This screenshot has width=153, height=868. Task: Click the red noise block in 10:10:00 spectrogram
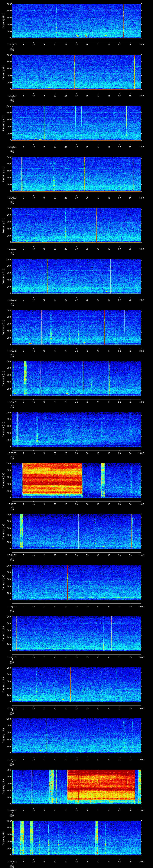[52, 479]
